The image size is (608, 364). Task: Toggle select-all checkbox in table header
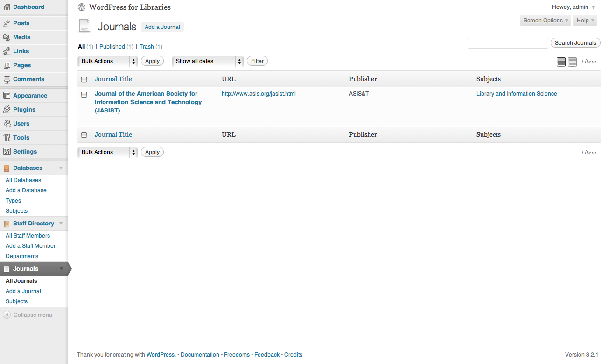click(84, 79)
